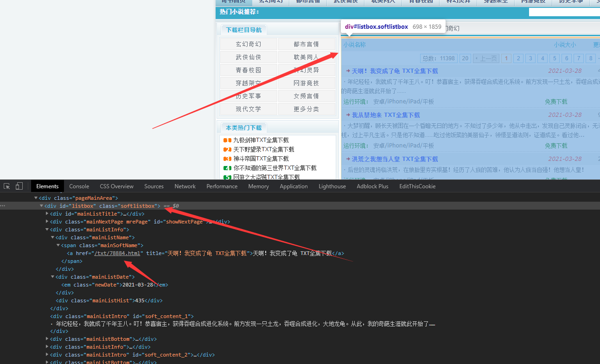600x364 pixels.
Task: Open the CSS Overview tab
Action: [116, 186]
